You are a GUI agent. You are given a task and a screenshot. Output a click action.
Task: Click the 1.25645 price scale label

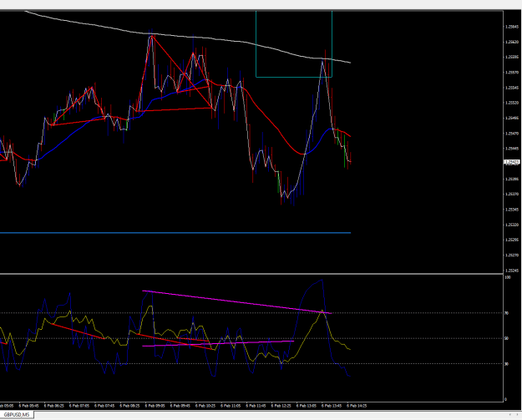click(512, 27)
